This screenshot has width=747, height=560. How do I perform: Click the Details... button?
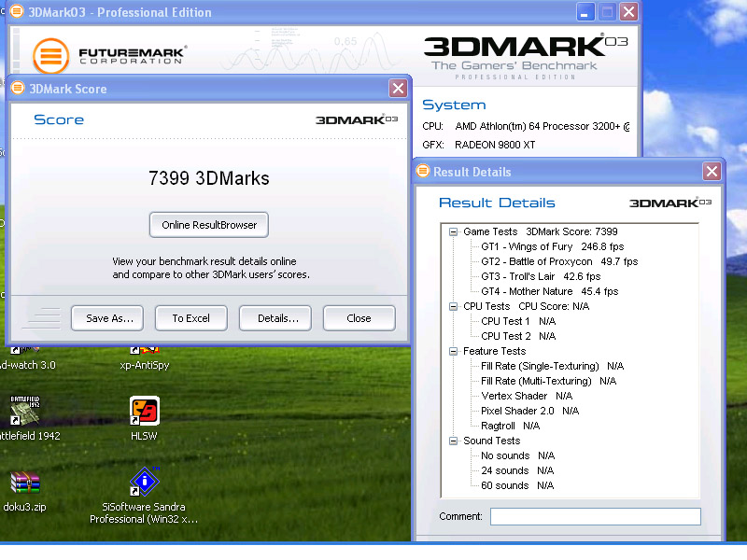275,318
